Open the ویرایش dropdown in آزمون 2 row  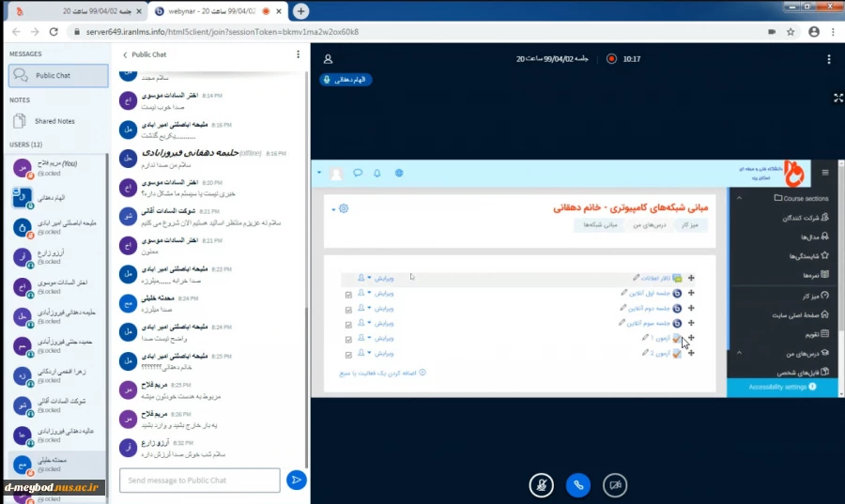(380, 353)
